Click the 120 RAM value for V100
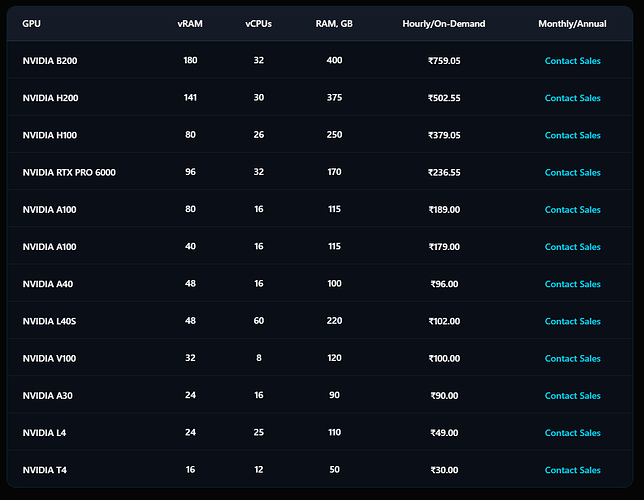 [334, 358]
